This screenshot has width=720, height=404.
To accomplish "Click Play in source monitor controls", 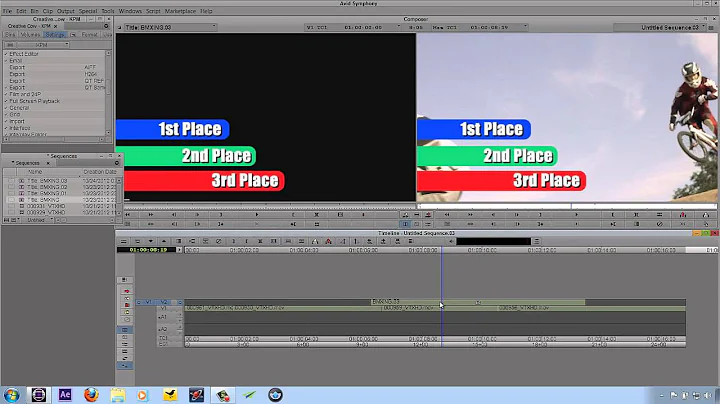I will pyautogui.click(x=256, y=214).
